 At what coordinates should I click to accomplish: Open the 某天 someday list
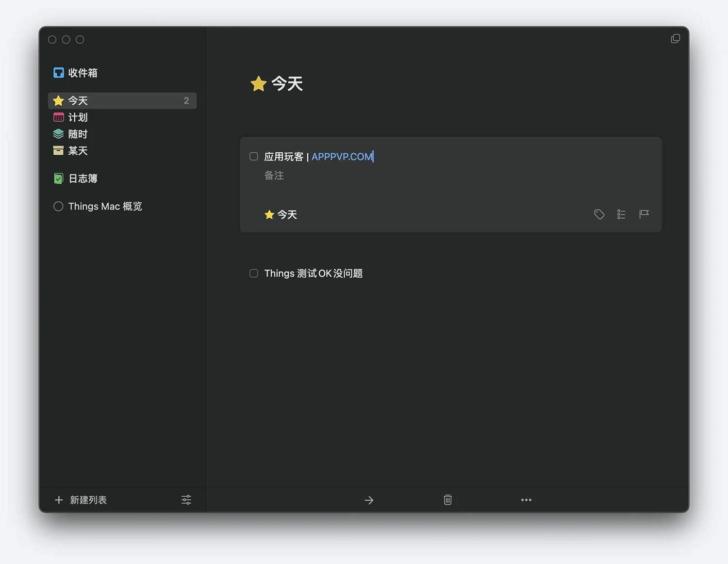tap(78, 151)
